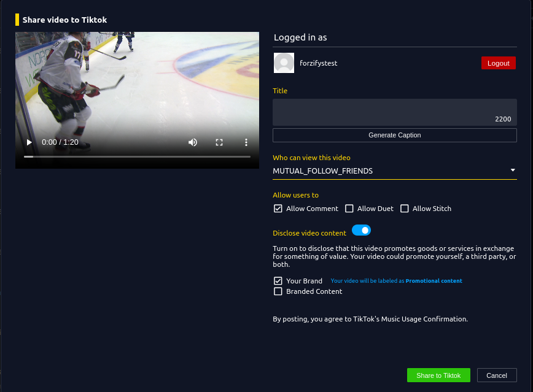Screen dimensions: 533x392
Task: Enter fullscreen video mode
Action: 219,142
